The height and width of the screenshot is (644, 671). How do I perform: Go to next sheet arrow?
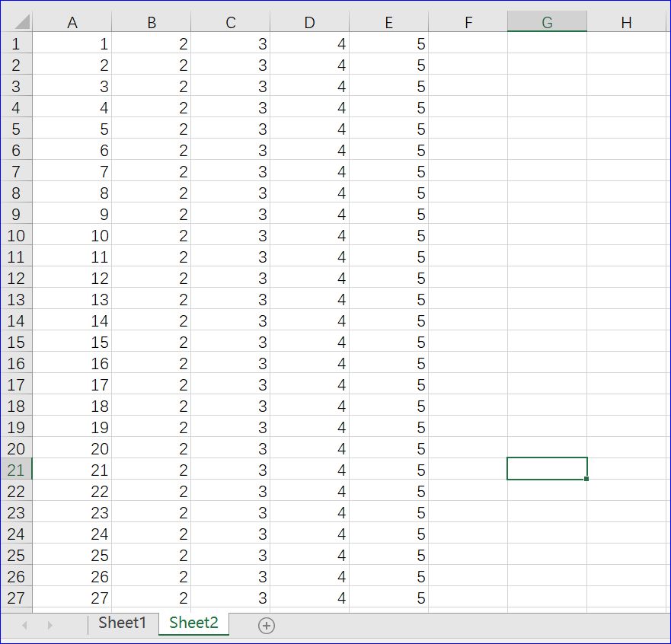click(50, 626)
